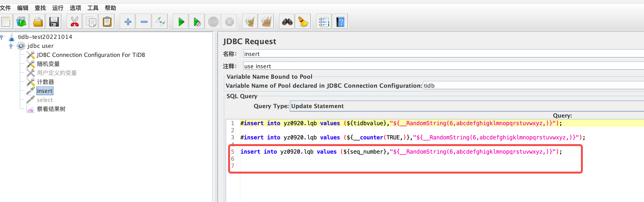Click query line 3 with __counter
644x202 pixels.
point(413,138)
